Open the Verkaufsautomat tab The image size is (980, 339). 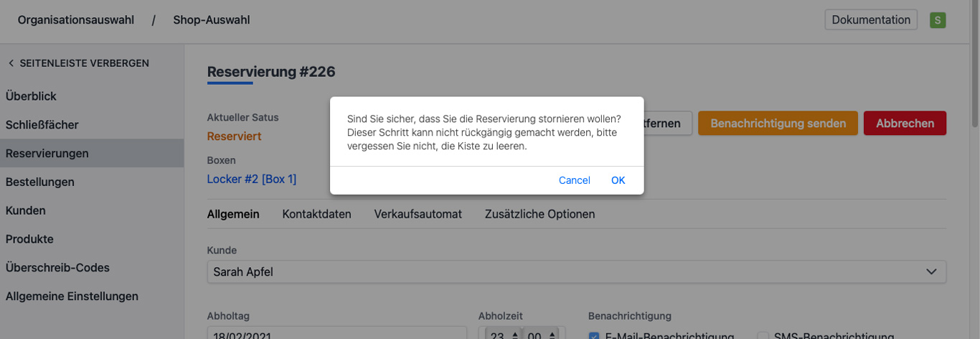[x=418, y=214]
